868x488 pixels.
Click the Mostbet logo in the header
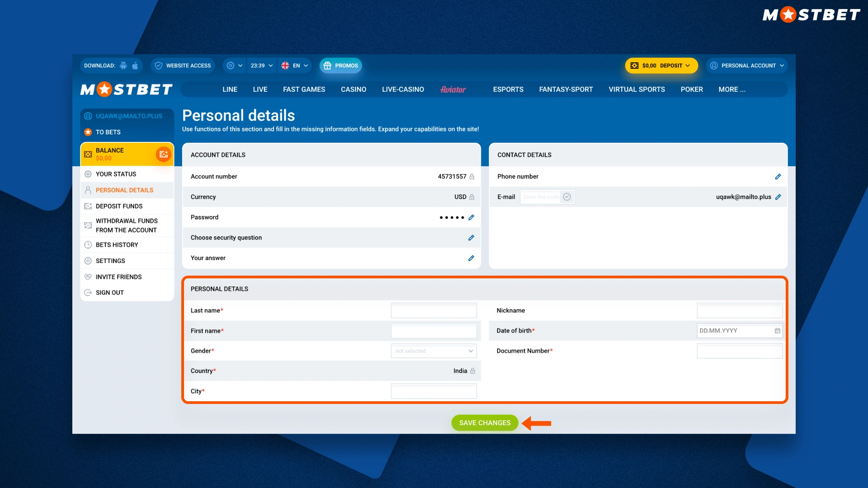coord(127,89)
